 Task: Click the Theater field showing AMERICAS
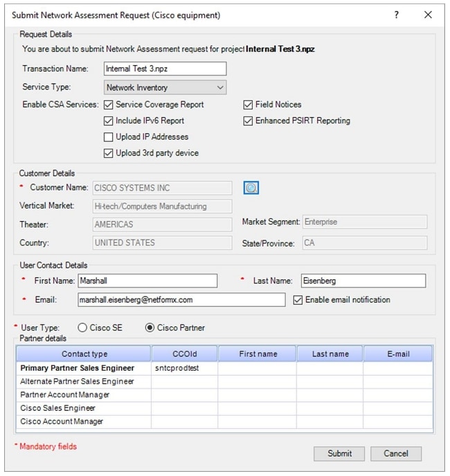tap(162, 224)
